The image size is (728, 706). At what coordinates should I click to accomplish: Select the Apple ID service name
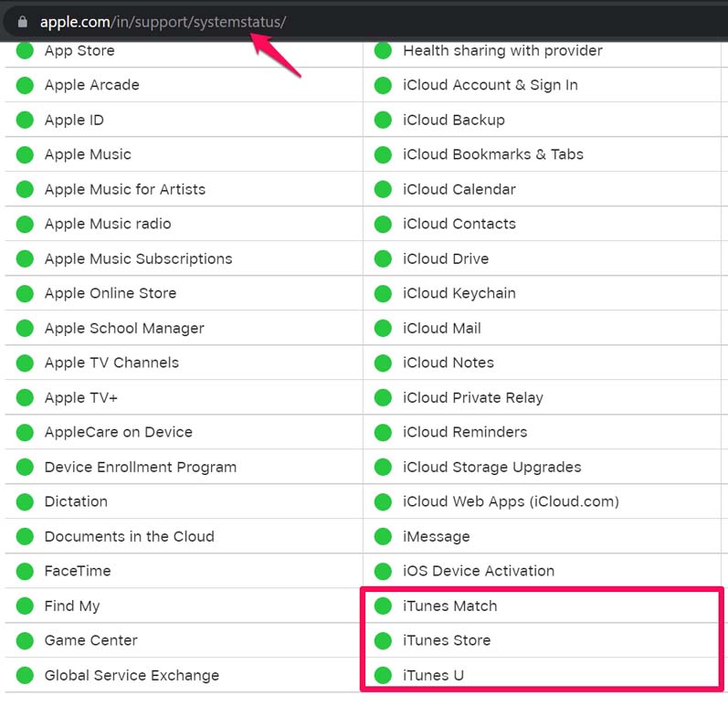(74, 120)
